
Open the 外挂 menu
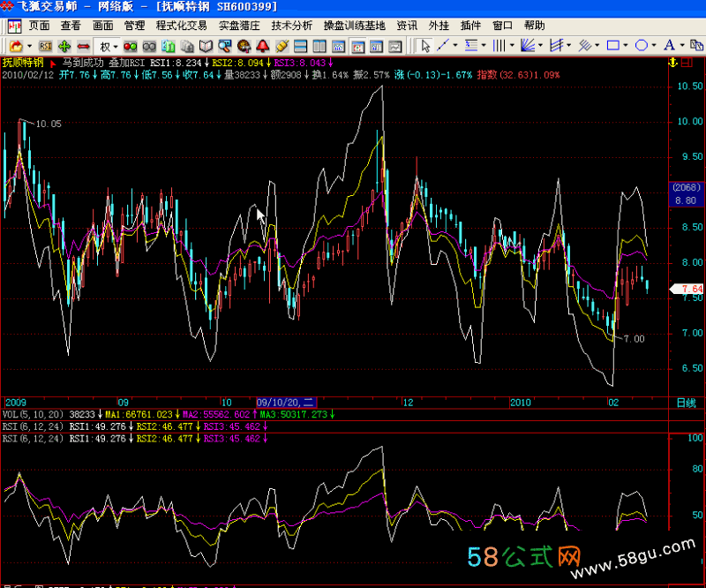coord(439,26)
